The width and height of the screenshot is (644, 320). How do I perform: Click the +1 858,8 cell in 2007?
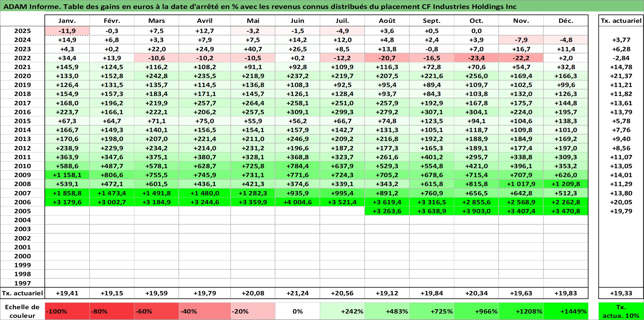pyautogui.click(x=67, y=193)
